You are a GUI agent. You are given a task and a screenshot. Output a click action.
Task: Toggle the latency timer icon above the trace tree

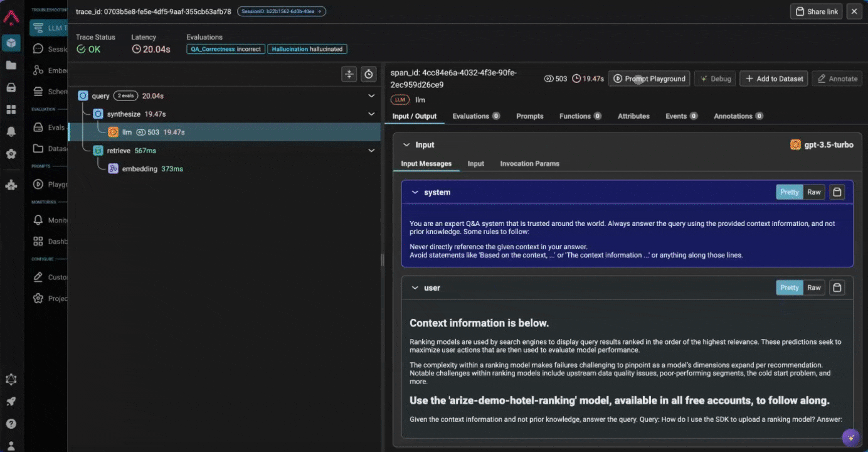click(369, 74)
